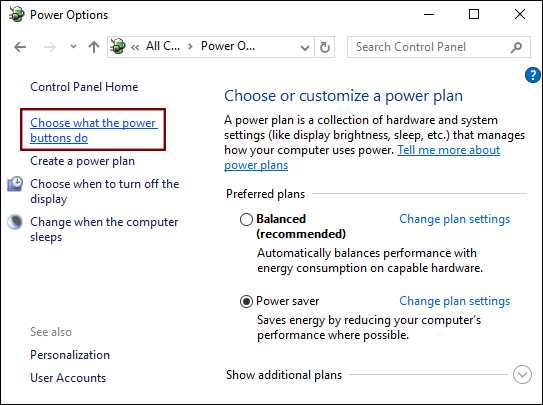This screenshot has height=405, width=543.
Task: Open Choose when to turn off the display
Action: pos(105,191)
